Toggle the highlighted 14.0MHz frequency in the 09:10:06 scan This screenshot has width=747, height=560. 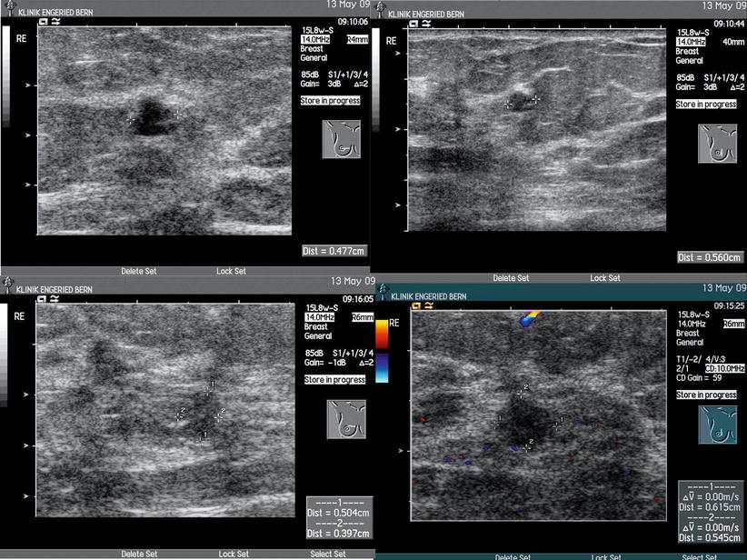pyautogui.click(x=314, y=39)
